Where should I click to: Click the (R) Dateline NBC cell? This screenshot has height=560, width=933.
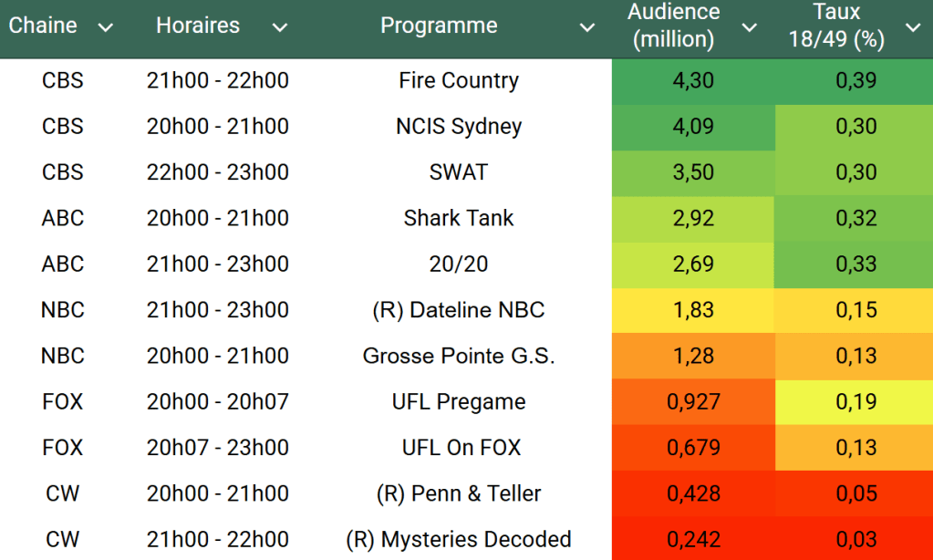[459, 310]
